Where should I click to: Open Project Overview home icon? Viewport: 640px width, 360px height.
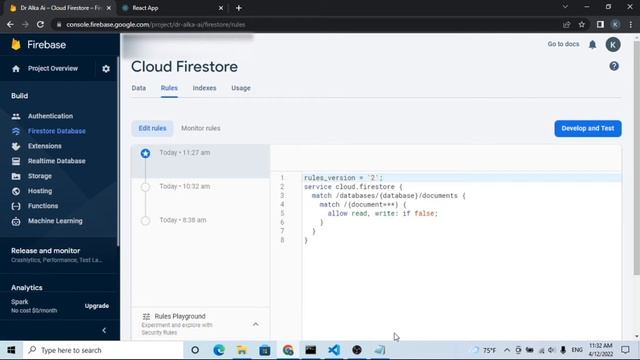16,69
